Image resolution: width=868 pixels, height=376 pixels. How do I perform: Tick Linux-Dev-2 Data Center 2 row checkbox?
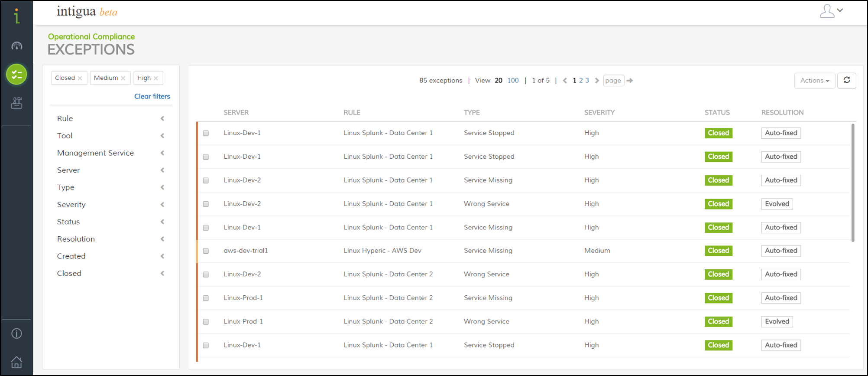(206, 275)
